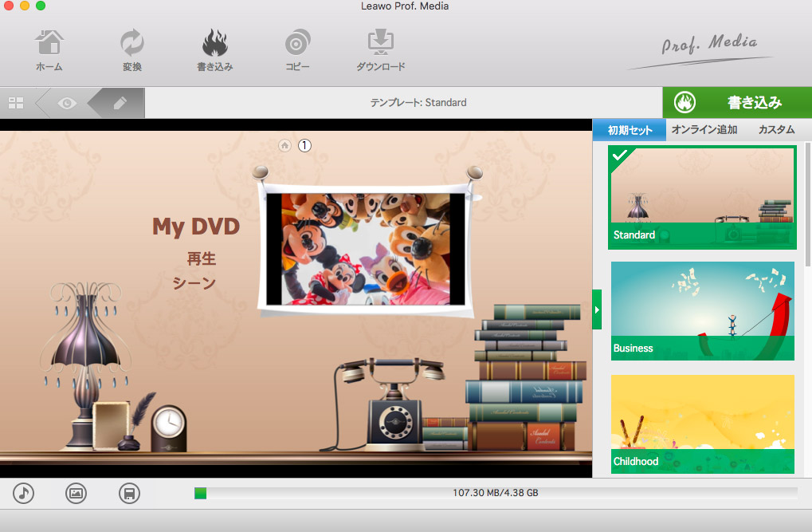Open the ダウンロード download module
Viewport: 812px width, 532px height.
tap(381, 50)
